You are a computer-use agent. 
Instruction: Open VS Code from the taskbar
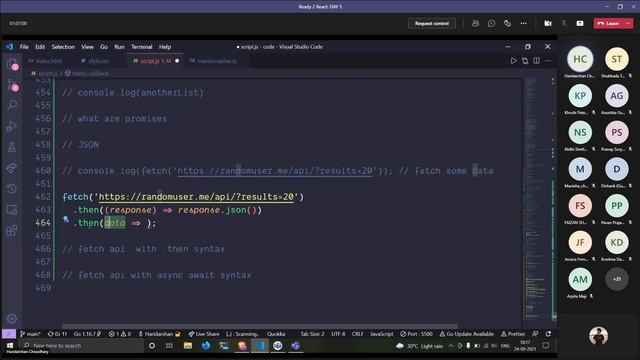click(x=260, y=346)
